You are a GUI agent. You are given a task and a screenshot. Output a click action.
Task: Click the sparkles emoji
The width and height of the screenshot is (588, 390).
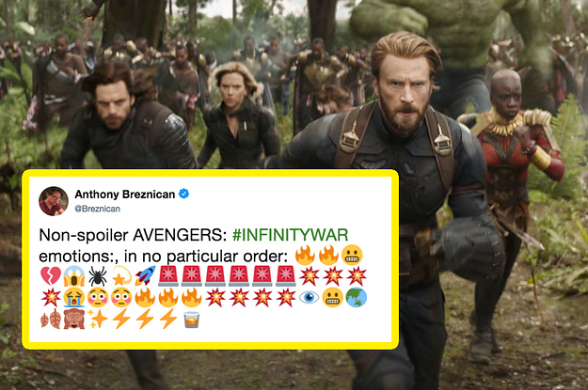click(98, 320)
